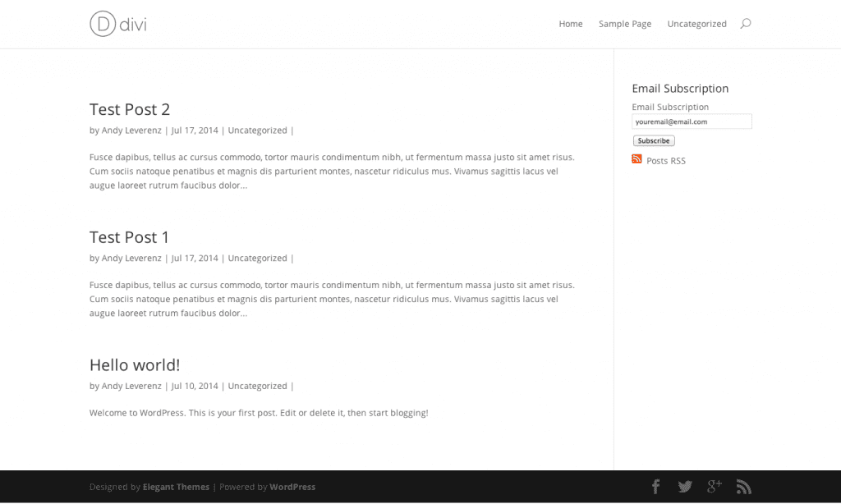Click Andy Leverenz author on Test Post 2
This screenshot has height=504, width=841.
pos(131,131)
